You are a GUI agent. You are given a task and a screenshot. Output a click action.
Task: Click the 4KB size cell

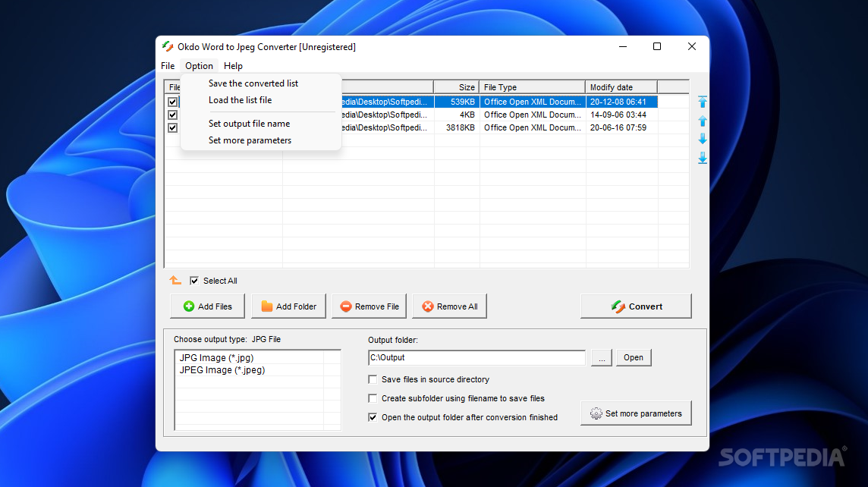[457, 115]
